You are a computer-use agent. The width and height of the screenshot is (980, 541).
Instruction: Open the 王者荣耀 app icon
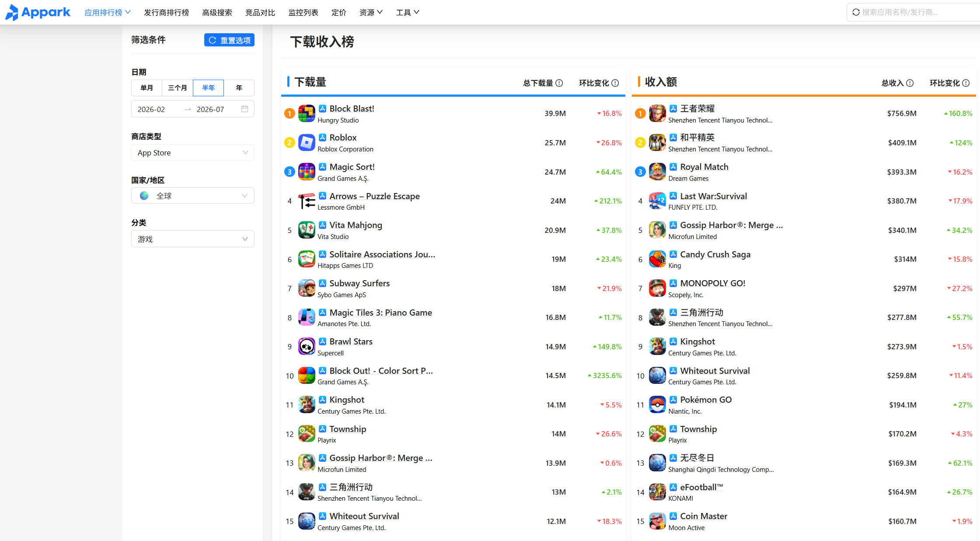pos(657,113)
